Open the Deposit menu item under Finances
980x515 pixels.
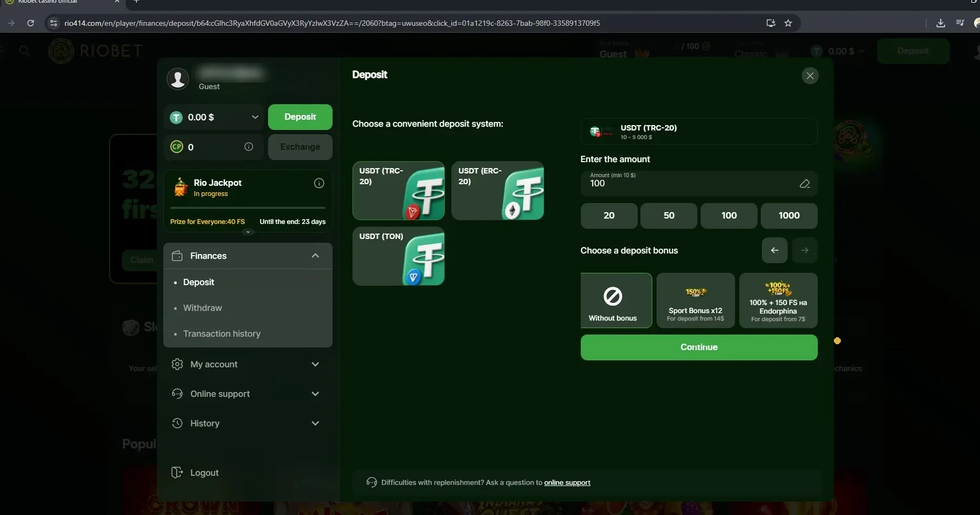click(x=198, y=282)
